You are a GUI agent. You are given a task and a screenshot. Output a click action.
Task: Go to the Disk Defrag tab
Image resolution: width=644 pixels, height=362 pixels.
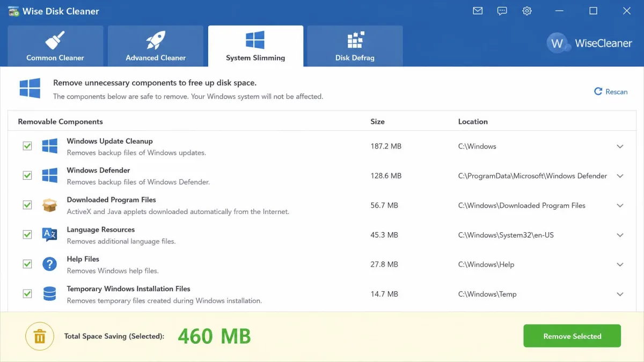[355, 46]
